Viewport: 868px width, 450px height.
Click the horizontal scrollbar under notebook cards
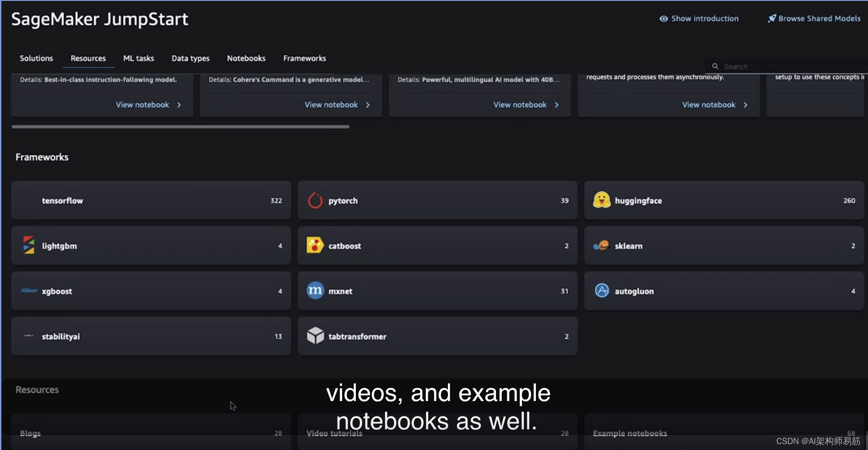(x=180, y=127)
